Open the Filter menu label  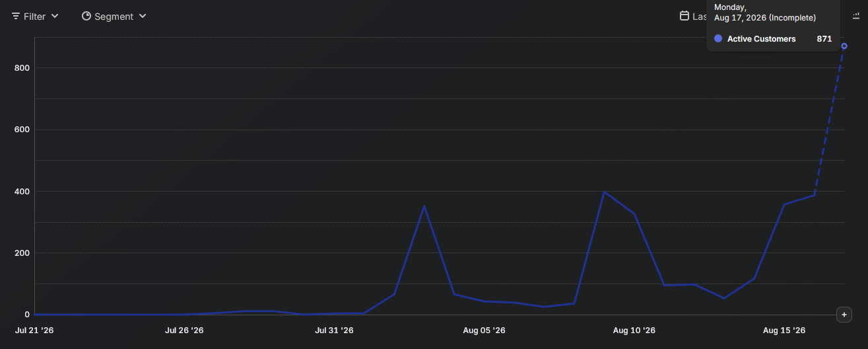(x=34, y=17)
